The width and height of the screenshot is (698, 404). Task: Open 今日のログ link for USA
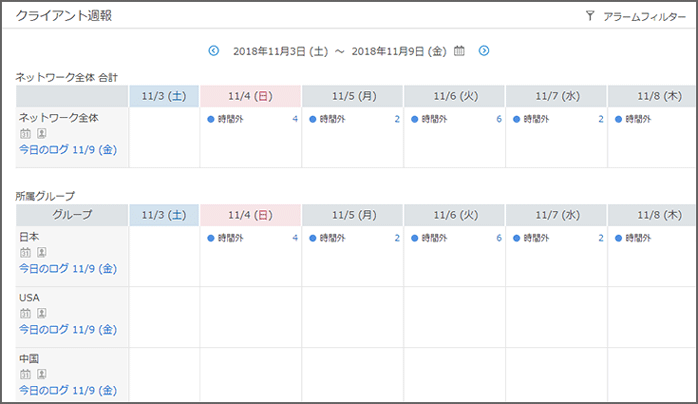[x=68, y=329]
